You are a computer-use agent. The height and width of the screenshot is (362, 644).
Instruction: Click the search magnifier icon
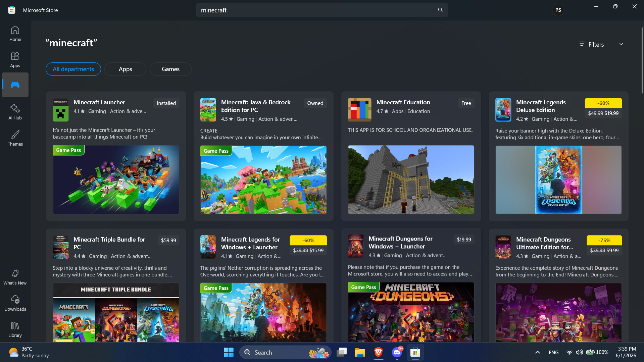click(440, 10)
